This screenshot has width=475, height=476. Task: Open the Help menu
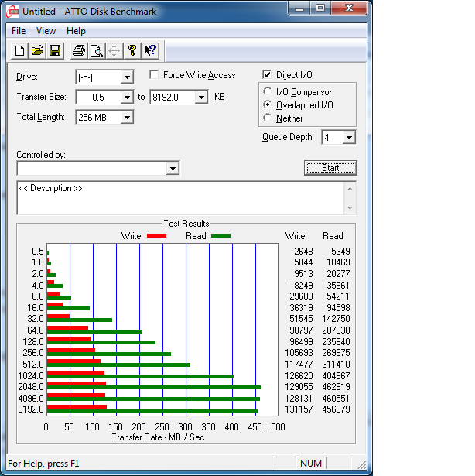(76, 31)
